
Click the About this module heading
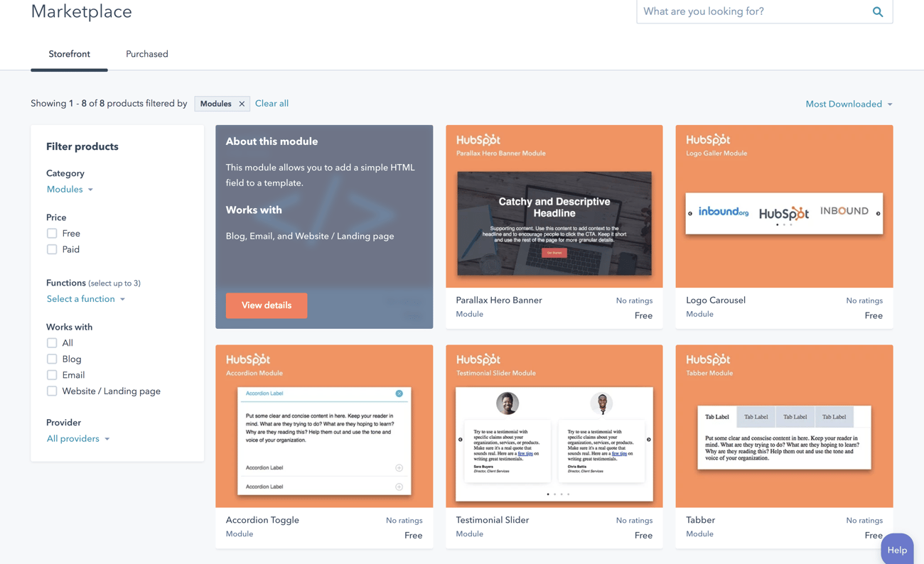272,141
